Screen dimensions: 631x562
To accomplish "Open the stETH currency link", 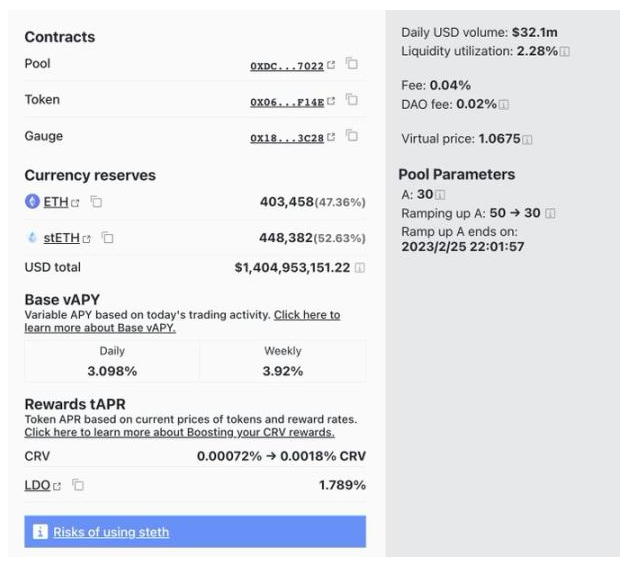I will point(62,238).
